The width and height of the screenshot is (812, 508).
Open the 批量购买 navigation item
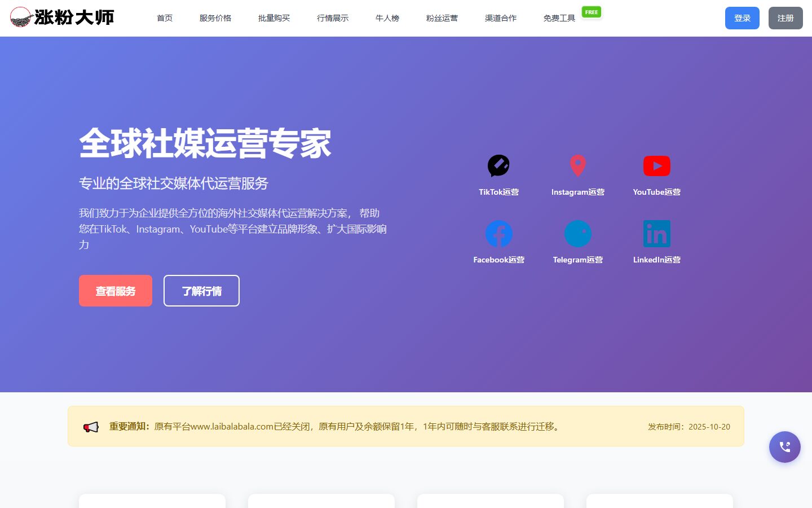point(274,18)
